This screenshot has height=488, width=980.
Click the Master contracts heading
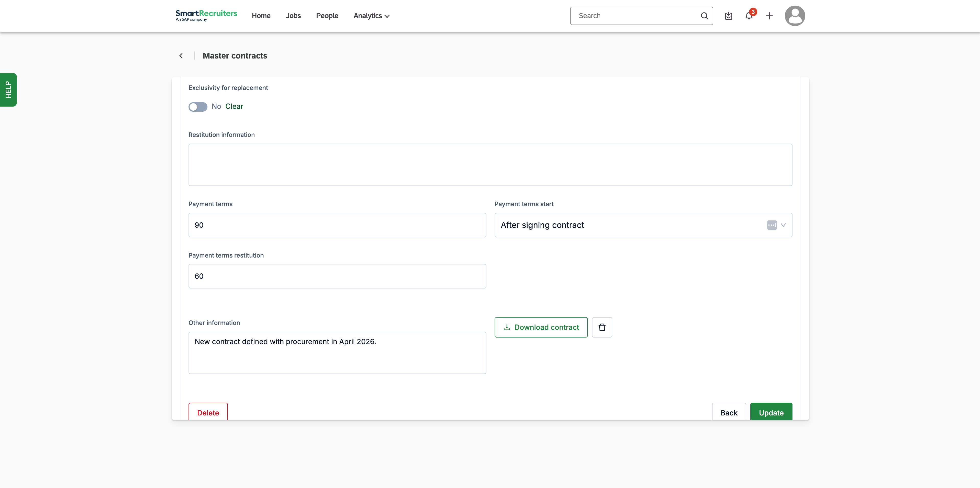(x=235, y=55)
